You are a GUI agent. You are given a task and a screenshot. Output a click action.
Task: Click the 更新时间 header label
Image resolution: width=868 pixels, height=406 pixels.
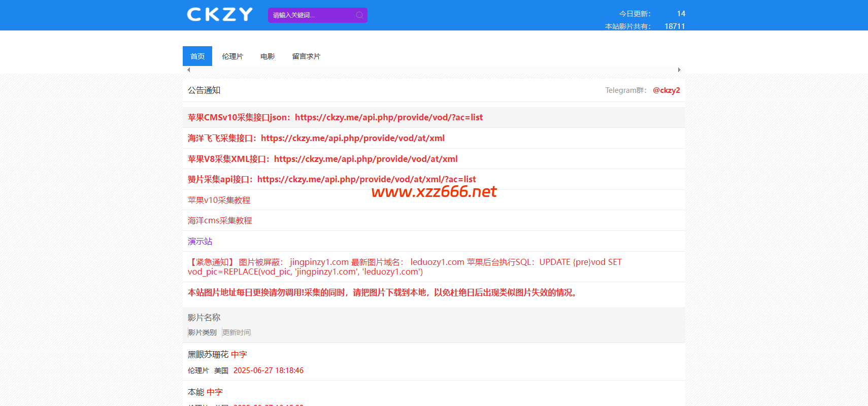[237, 332]
